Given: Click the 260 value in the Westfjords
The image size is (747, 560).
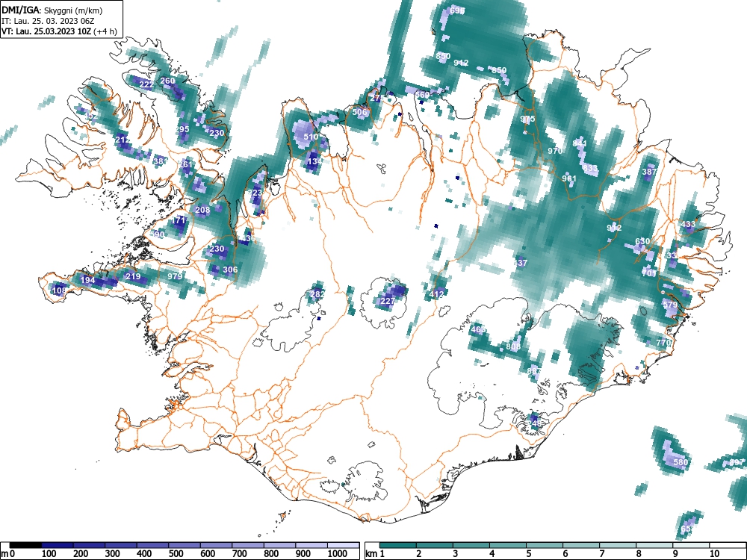Looking at the screenshot, I should pos(167,81).
